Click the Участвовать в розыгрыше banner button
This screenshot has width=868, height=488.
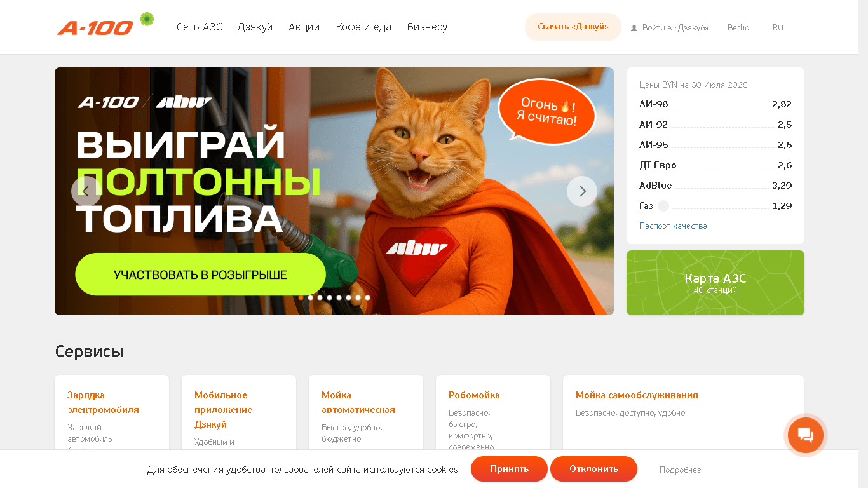coord(200,274)
